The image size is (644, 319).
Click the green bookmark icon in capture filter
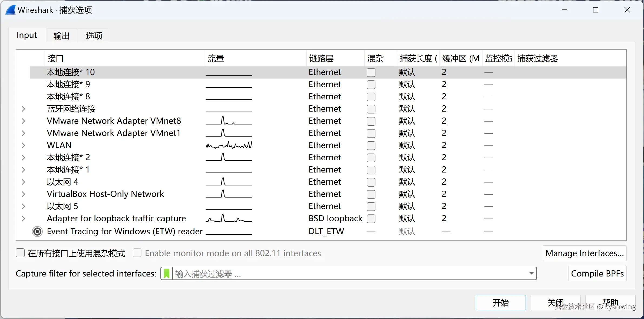[x=167, y=274]
